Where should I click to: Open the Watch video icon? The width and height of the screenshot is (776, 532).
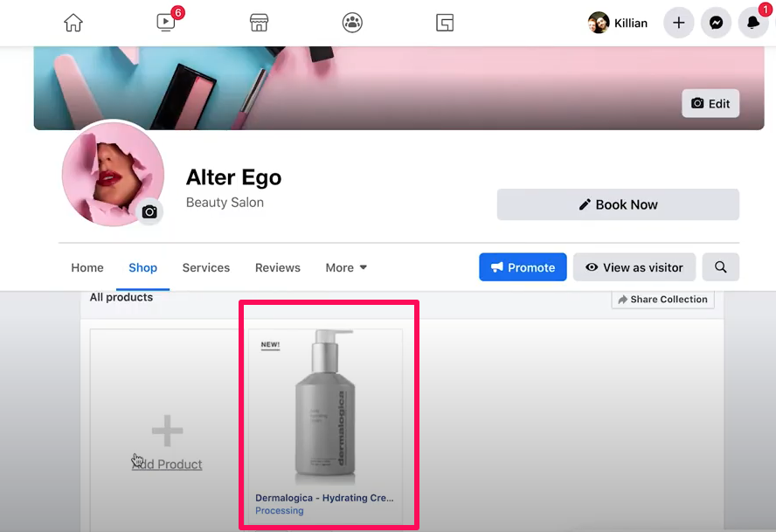(x=166, y=23)
